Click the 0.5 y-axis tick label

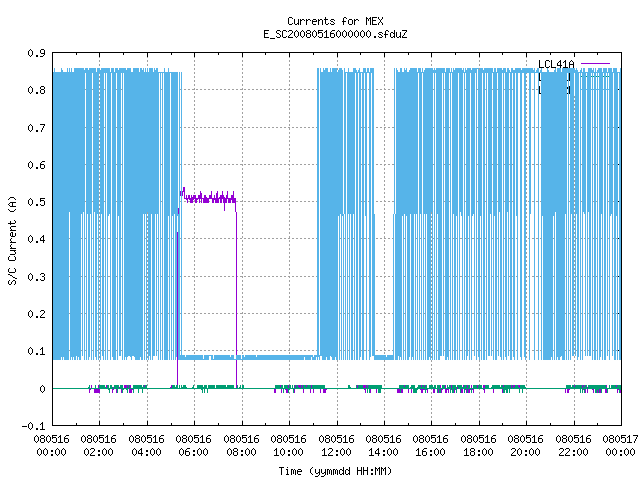coord(36,202)
